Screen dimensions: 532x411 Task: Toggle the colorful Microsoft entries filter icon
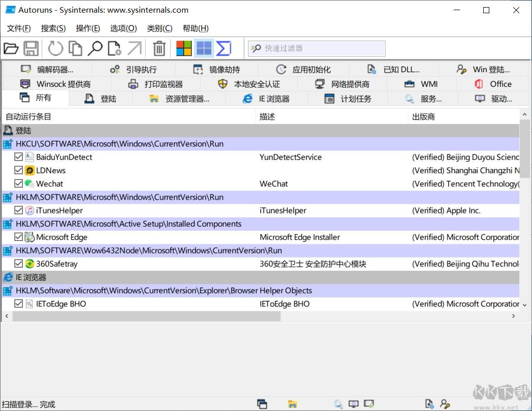pyautogui.click(x=183, y=49)
